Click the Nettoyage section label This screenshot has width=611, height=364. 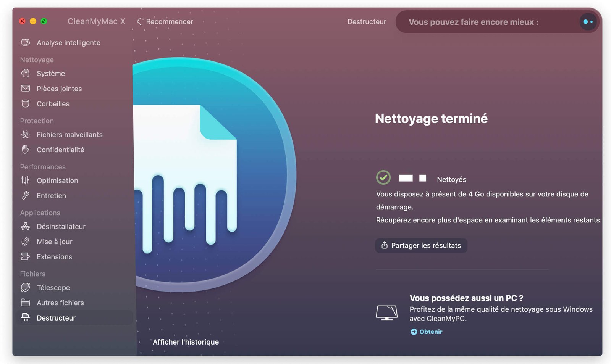[x=37, y=60]
